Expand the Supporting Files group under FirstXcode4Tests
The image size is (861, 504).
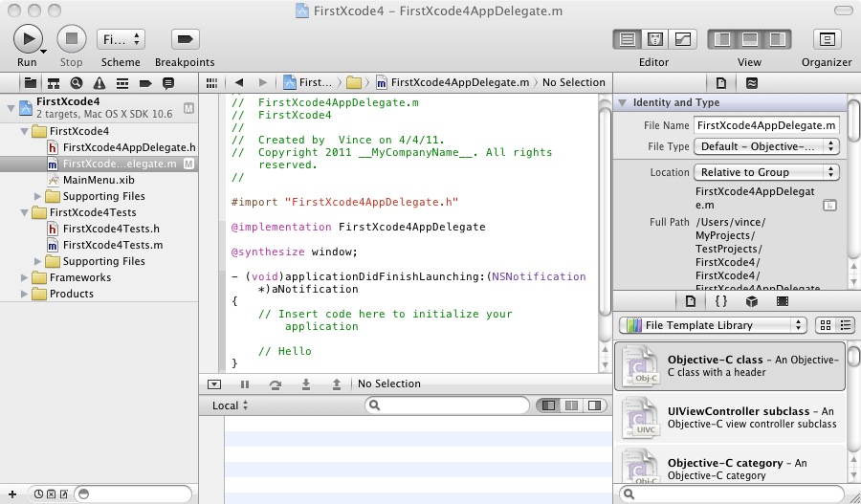tap(39, 261)
